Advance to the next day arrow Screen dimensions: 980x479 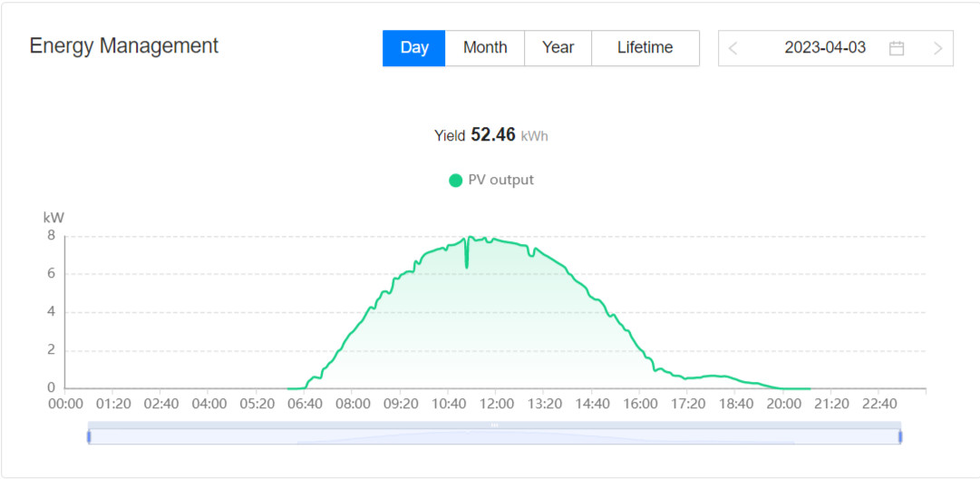[937, 49]
